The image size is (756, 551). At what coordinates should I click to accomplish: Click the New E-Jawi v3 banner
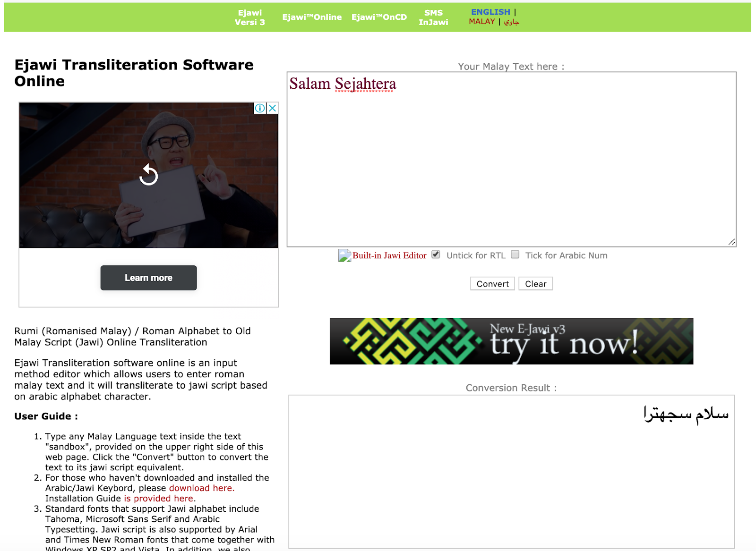[511, 341]
